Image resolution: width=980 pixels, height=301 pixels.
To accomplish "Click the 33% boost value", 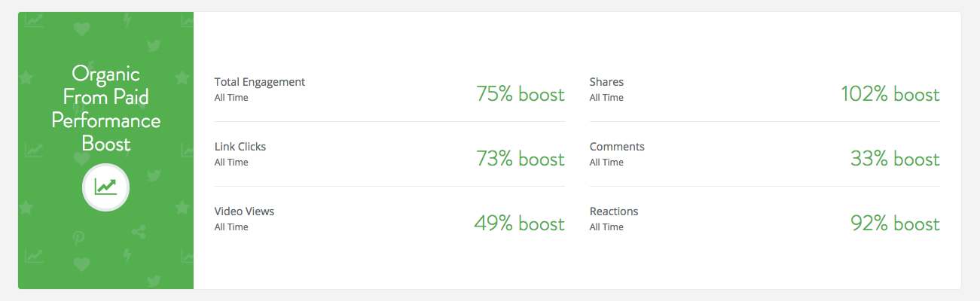I will (x=895, y=159).
